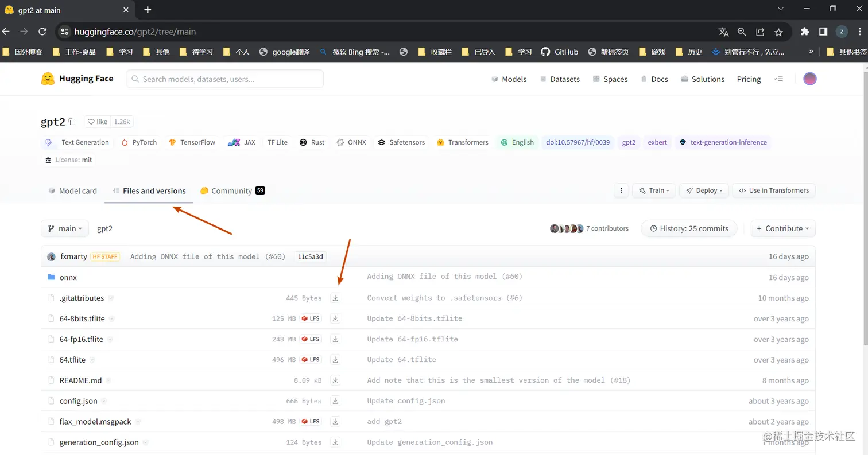Open Spaces from the navigation

(x=610, y=79)
